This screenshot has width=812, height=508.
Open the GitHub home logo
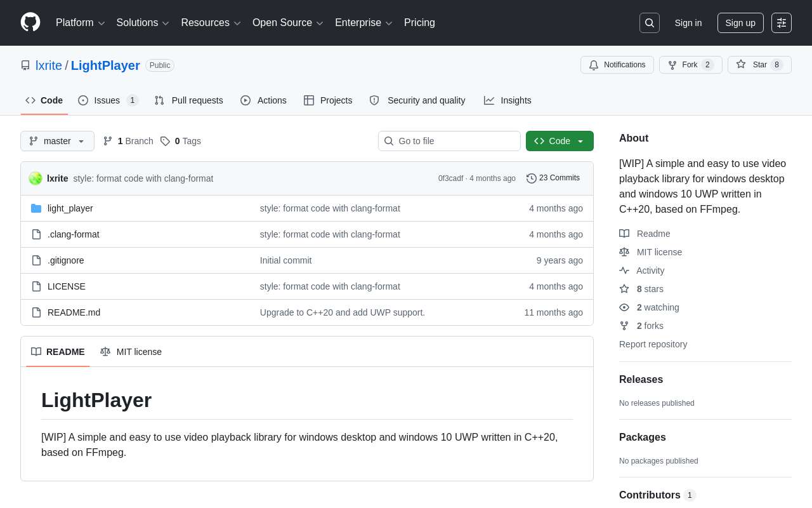tap(30, 22)
